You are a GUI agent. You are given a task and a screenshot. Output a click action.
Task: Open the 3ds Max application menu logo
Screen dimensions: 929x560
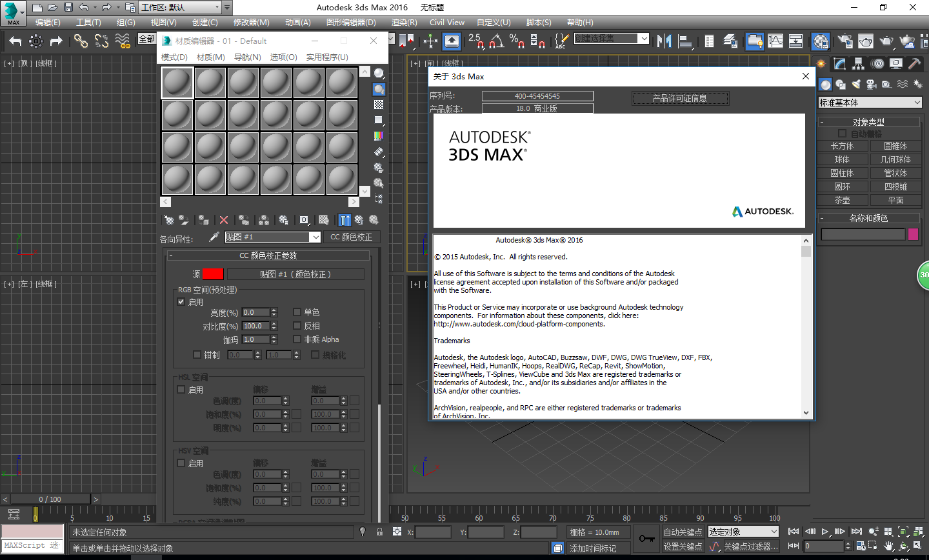tap(13, 12)
